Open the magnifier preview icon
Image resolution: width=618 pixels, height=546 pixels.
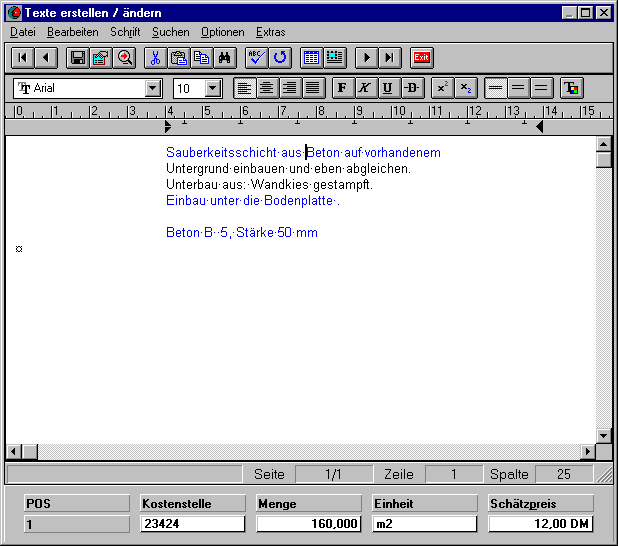(x=124, y=58)
